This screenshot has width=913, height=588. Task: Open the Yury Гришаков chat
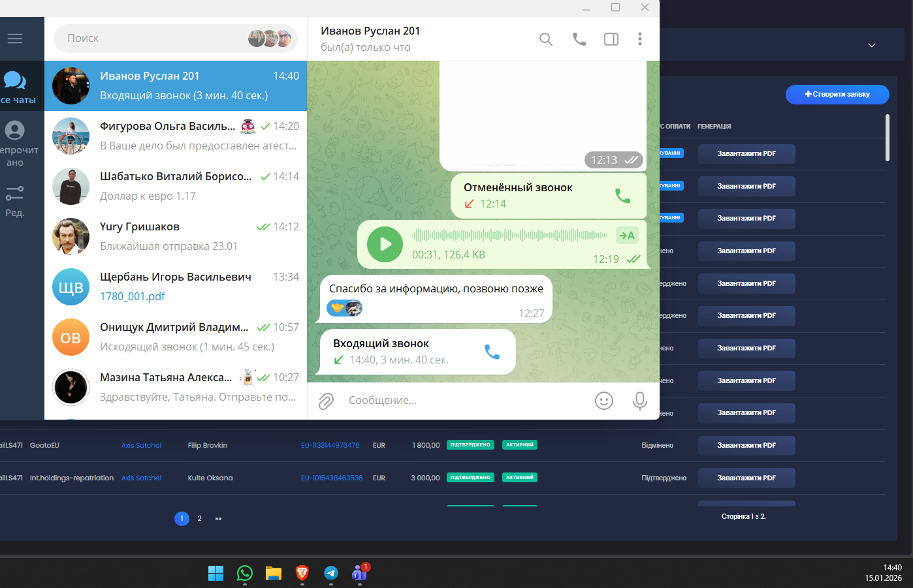pyautogui.click(x=176, y=237)
